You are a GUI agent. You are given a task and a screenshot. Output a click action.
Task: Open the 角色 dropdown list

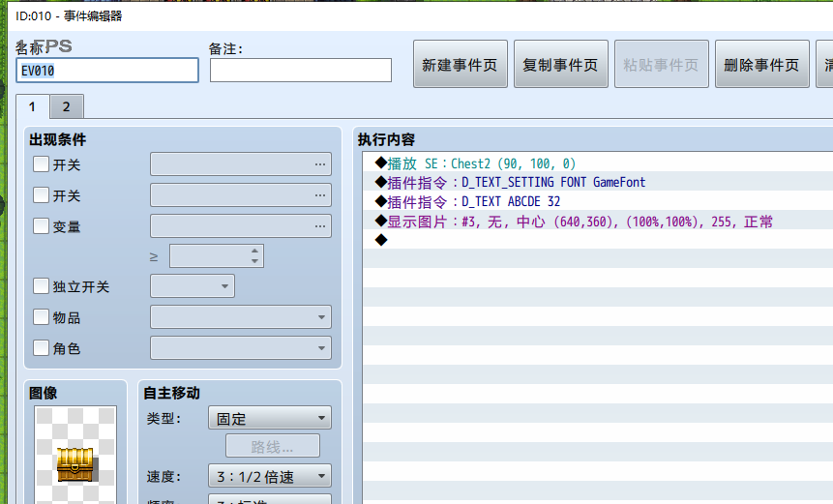(241, 348)
